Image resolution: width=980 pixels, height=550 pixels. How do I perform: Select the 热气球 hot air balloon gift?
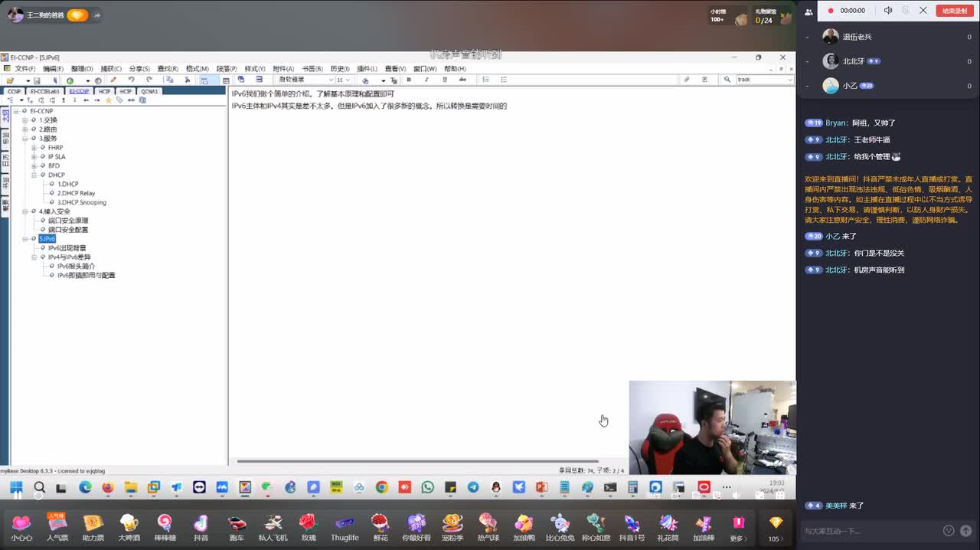488,527
